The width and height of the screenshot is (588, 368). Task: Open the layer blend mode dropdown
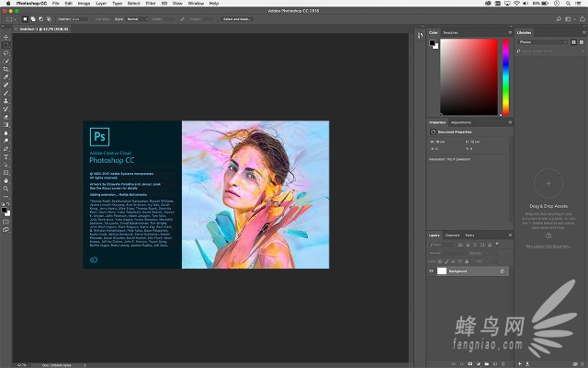coord(447,253)
